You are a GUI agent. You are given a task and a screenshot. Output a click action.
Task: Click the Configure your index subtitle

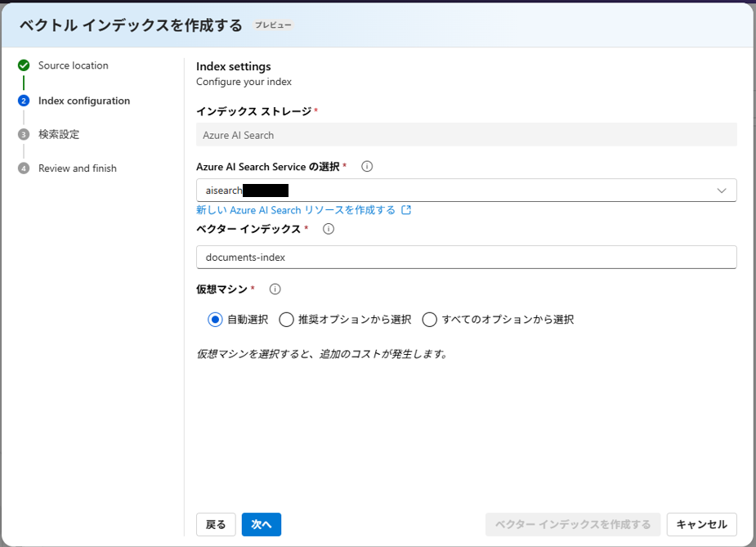pos(244,82)
